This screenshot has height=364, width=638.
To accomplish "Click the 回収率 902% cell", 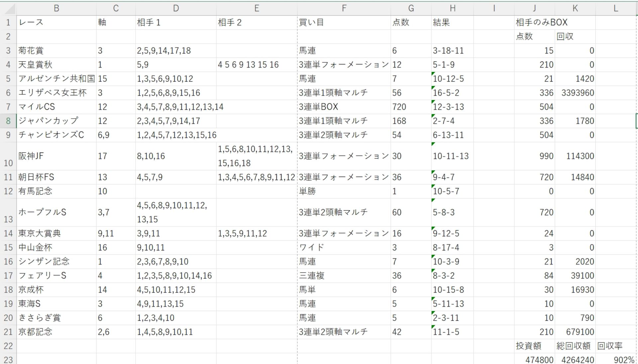I will 624,360.
